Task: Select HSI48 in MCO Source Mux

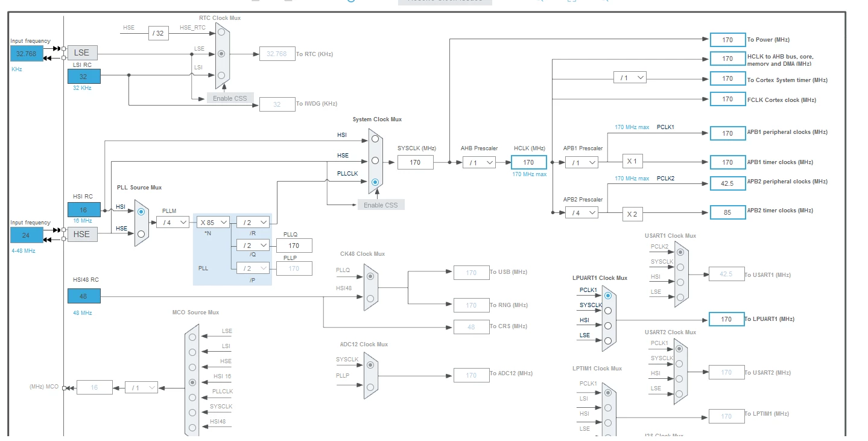Action: pyautogui.click(x=192, y=428)
